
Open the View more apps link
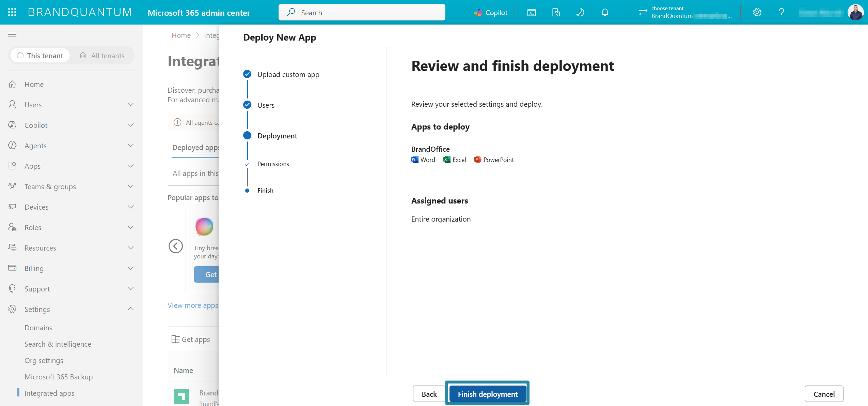click(193, 305)
